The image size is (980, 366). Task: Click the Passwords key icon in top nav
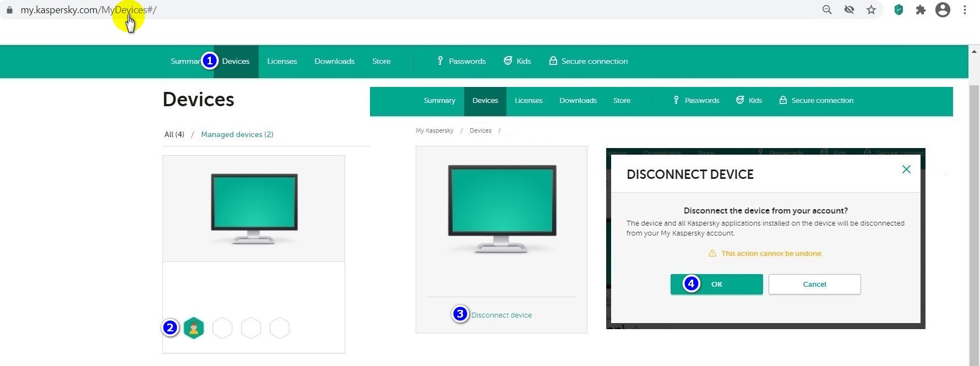(440, 61)
